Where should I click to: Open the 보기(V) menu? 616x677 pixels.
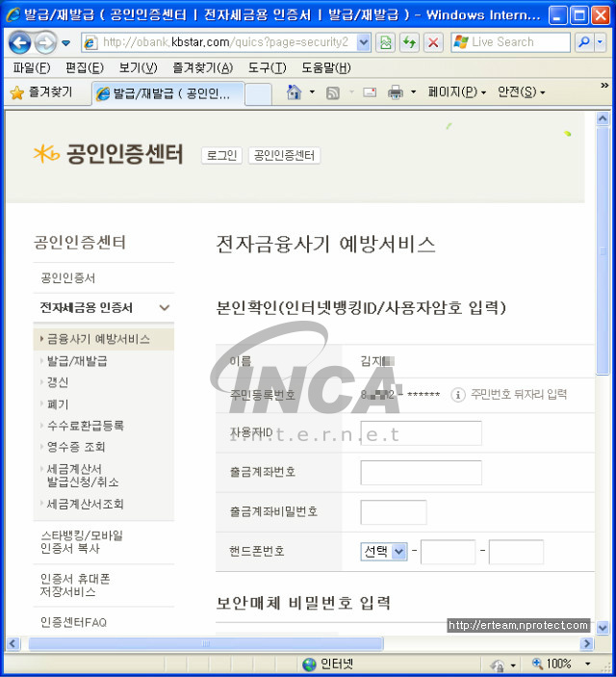139,67
